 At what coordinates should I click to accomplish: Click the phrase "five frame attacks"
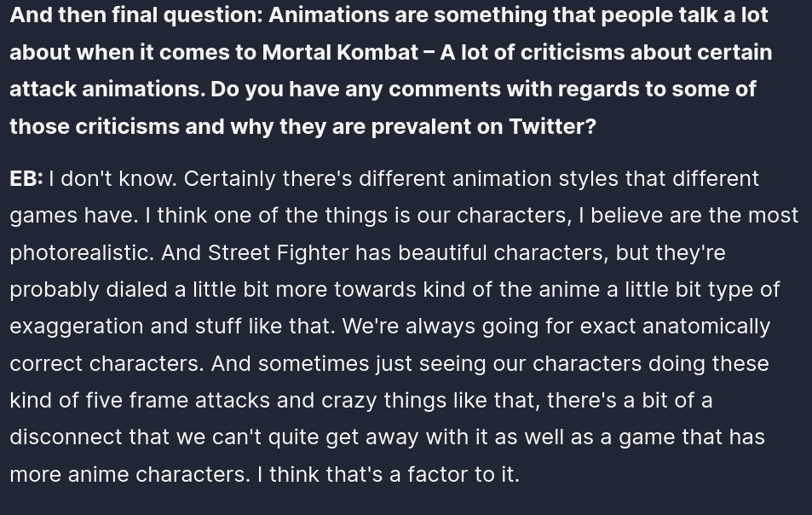177,401
